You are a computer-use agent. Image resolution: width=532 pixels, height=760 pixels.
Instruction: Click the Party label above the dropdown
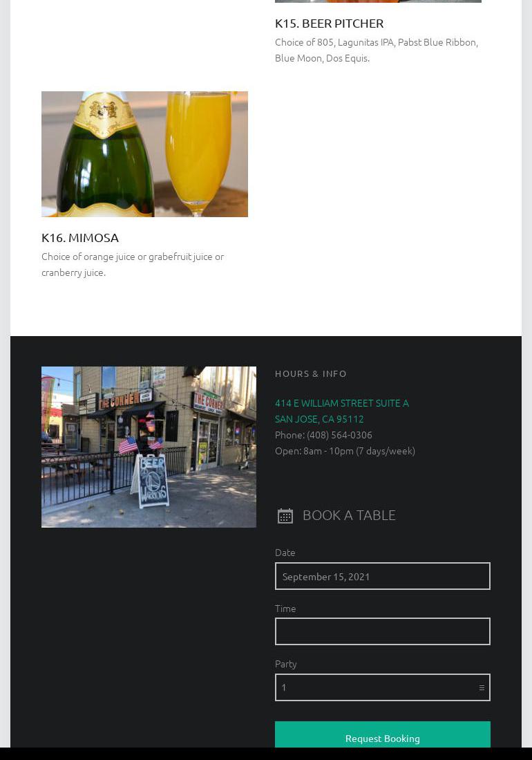285,665
